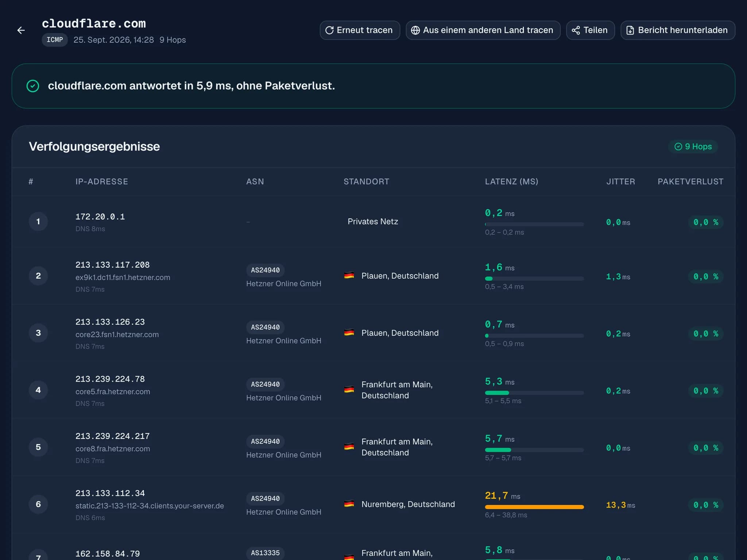The height and width of the screenshot is (560, 747).
Task: Select hop number 2 circle
Action: 38,276
